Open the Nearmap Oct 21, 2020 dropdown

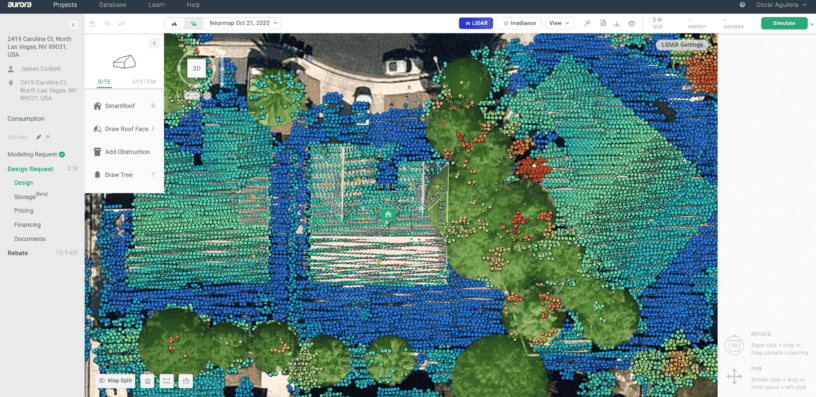[x=243, y=23]
